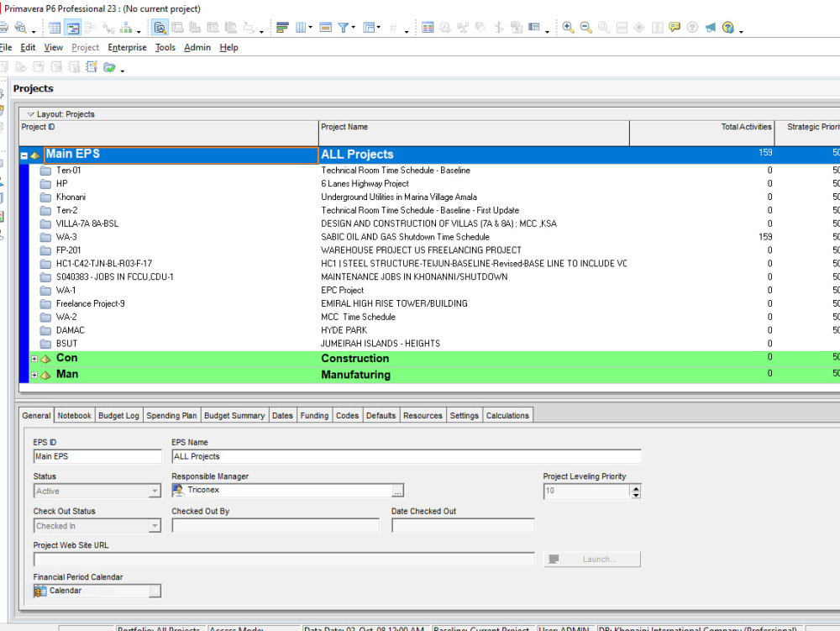Open the Admin menu
840x631 pixels.
click(x=197, y=47)
